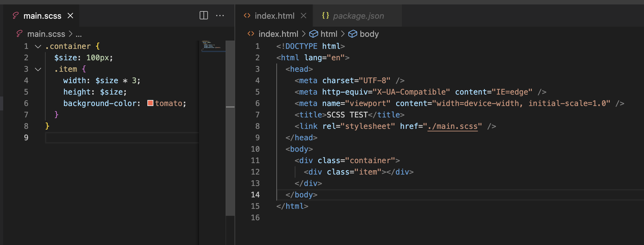Open the tomato color swatch picker

(151, 103)
